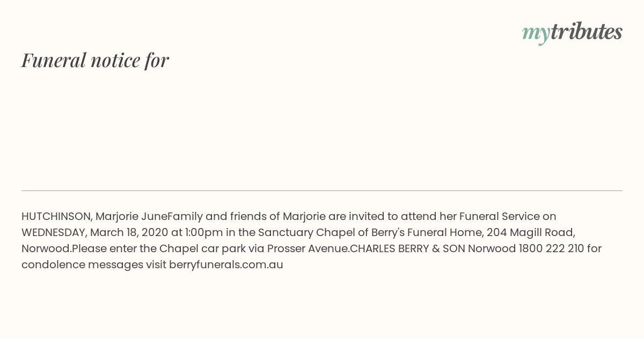The image size is (644, 338).
Task: Click the "tributes" part of the logo
Action: click(x=587, y=32)
